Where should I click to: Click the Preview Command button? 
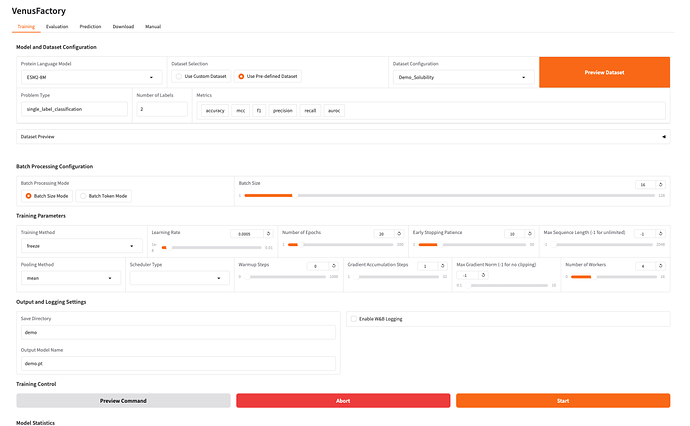(x=123, y=400)
